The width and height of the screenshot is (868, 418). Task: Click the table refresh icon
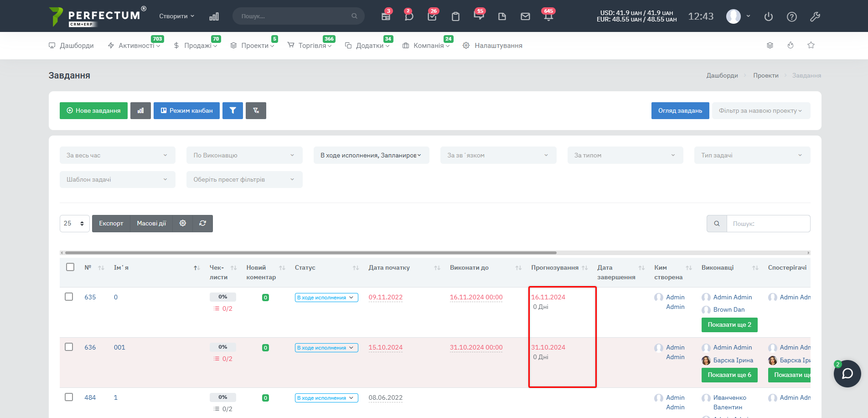click(x=202, y=223)
